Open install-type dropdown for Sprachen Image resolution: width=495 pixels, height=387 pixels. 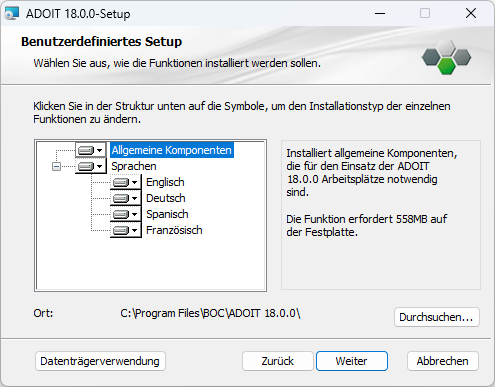91,166
